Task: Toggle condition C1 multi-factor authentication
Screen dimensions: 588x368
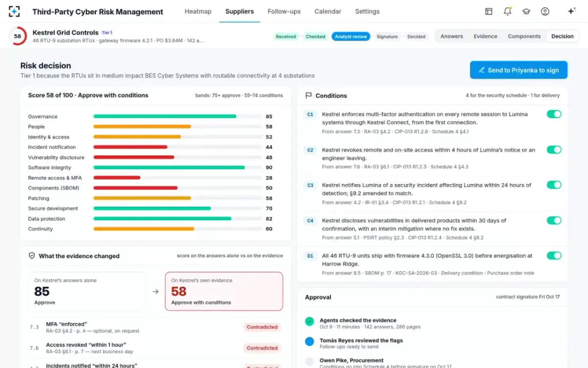Action: 554,114
